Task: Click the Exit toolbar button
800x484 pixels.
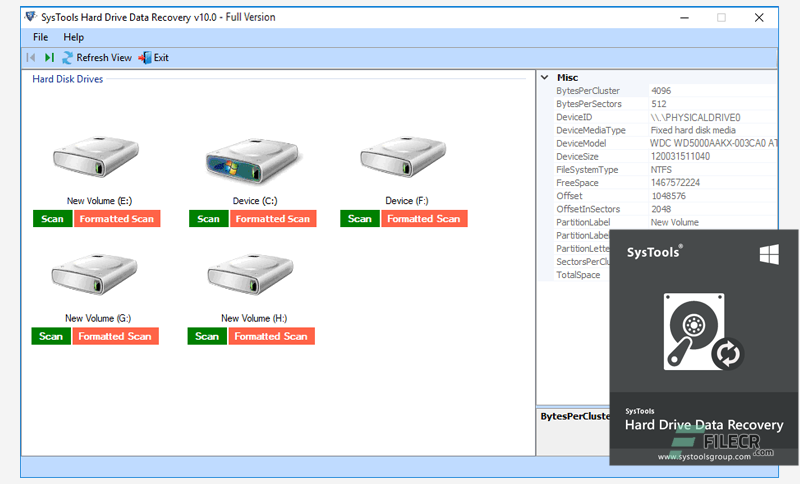Action: (154, 58)
